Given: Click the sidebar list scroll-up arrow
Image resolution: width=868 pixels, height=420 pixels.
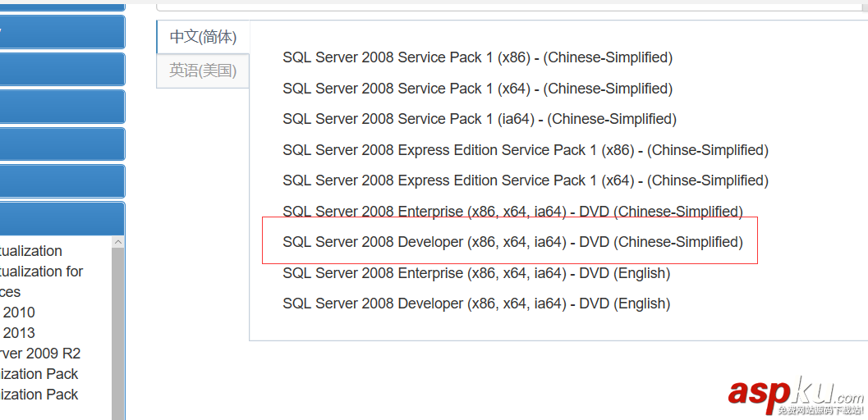Looking at the screenshot, I should point(118,243).
